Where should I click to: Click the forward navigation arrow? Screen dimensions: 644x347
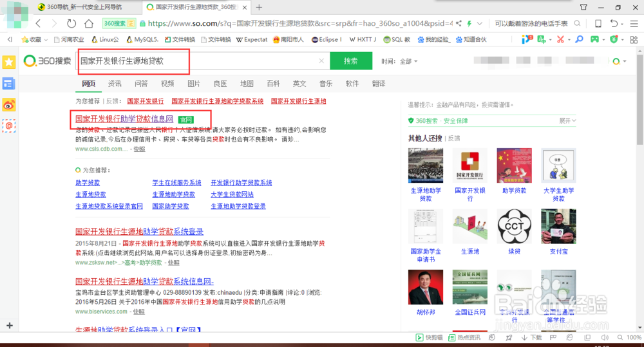point(54,23)
